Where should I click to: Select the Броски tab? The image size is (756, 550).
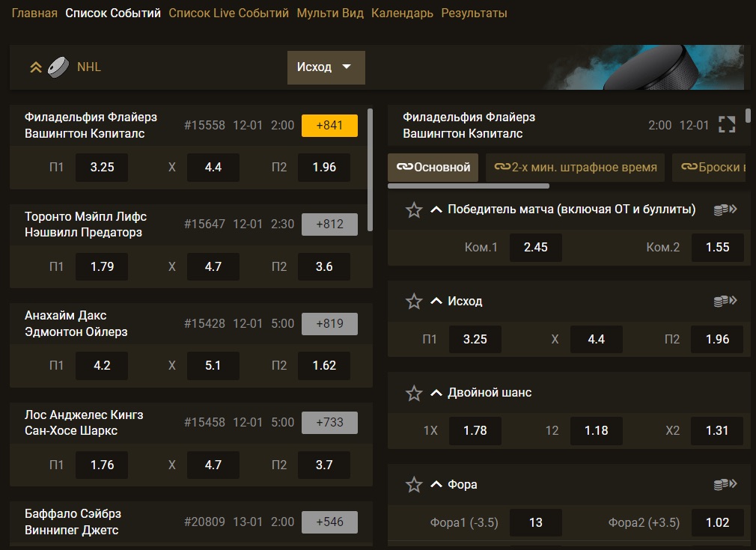click(x=709, y=168)
